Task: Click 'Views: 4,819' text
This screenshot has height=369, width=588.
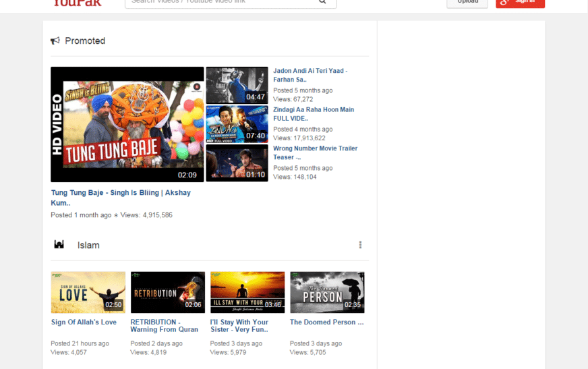Action: tap(148, 353)
